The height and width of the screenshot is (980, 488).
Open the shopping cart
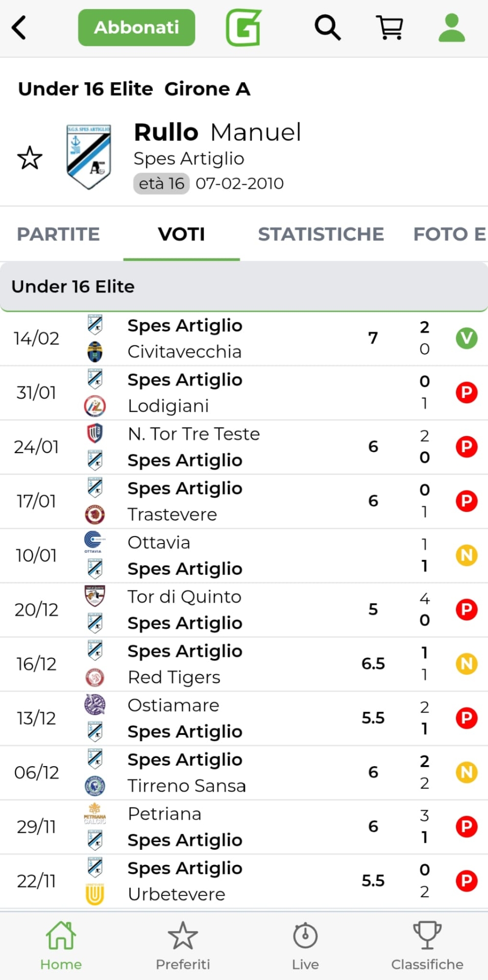click(x=389, y=28)
